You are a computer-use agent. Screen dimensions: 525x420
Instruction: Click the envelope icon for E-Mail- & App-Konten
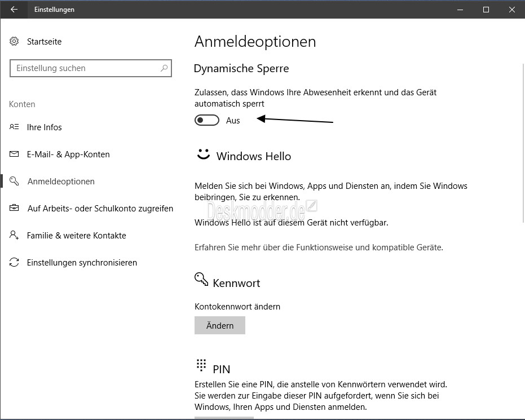tap(14, 154)
